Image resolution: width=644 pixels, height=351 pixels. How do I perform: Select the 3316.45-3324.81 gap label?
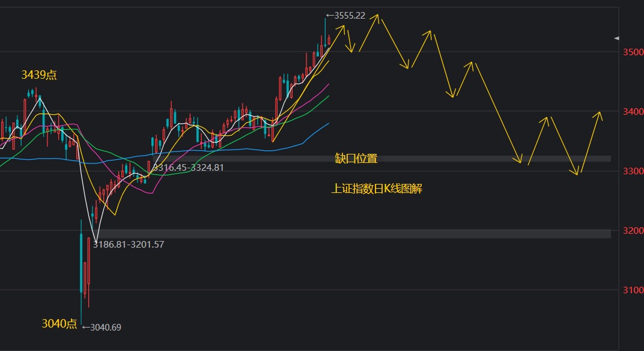click(188, 168)
